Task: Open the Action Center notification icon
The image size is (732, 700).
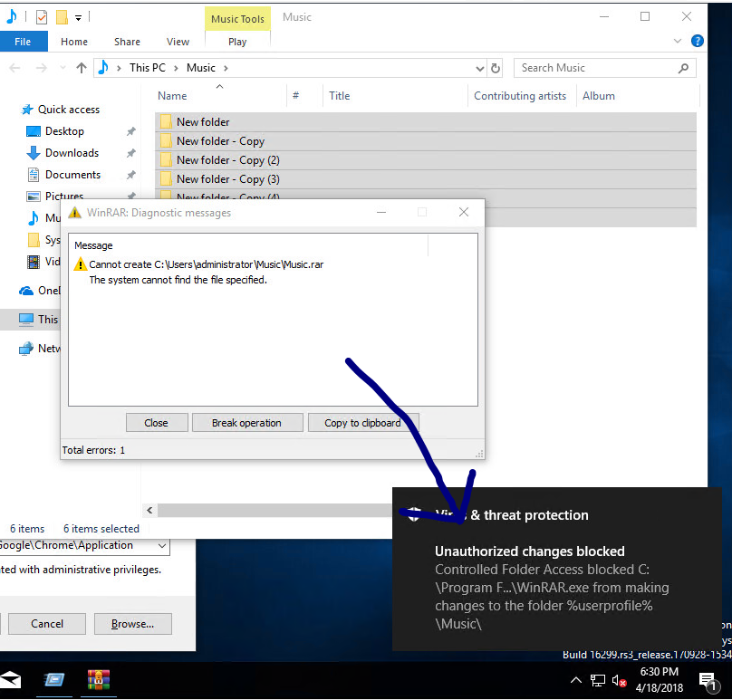Action: click(x=708, y=681)
